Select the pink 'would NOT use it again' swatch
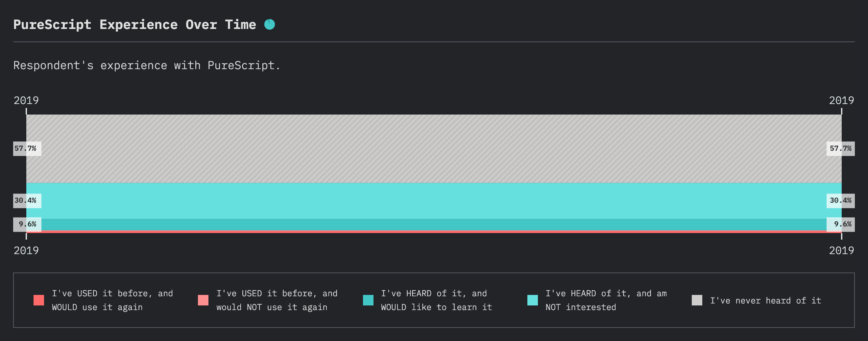The image size is (868, 341). tap(203, 300)
